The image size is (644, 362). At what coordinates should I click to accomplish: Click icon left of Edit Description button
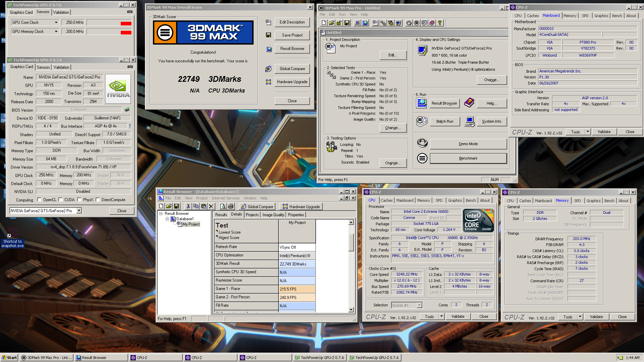(x=268, y=22)
